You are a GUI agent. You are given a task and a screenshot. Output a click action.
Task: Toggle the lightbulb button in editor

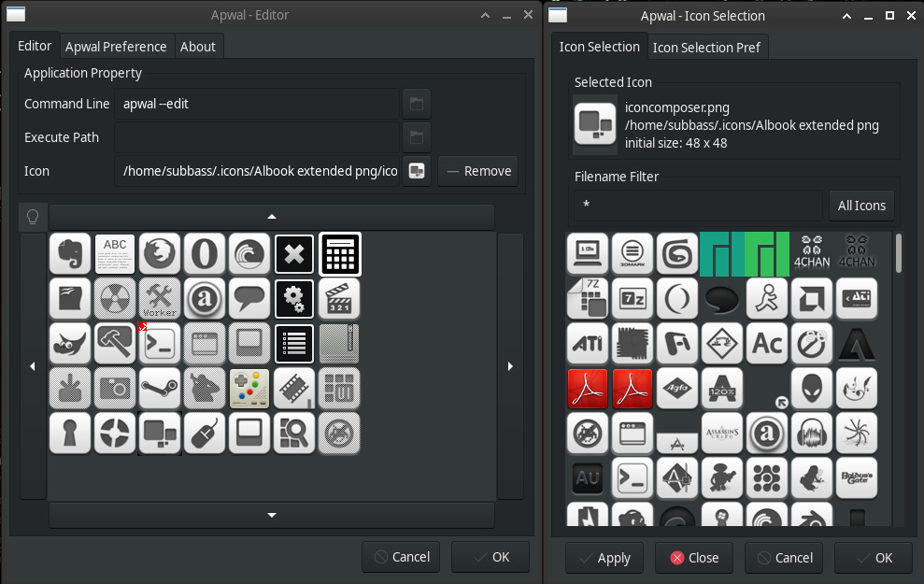pyautogui.click(x=33, y=217)
